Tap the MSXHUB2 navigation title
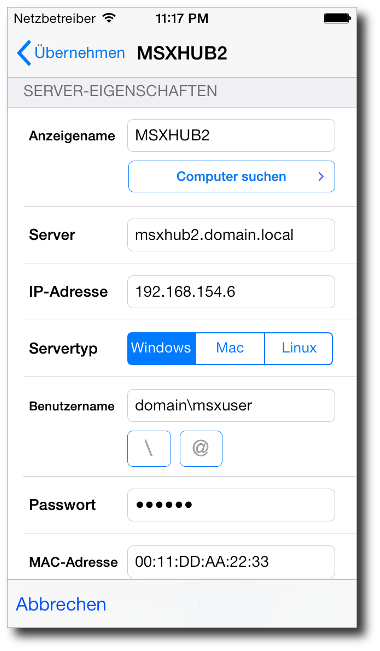 (x=182, y=53)
